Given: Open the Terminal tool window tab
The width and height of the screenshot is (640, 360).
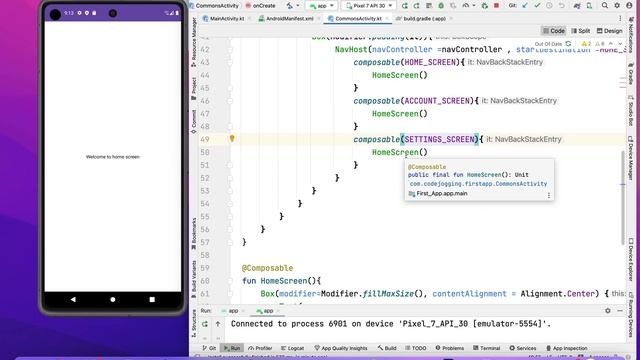Looking at the screenshot, I should pyautogui.click(x=487, y=348).
